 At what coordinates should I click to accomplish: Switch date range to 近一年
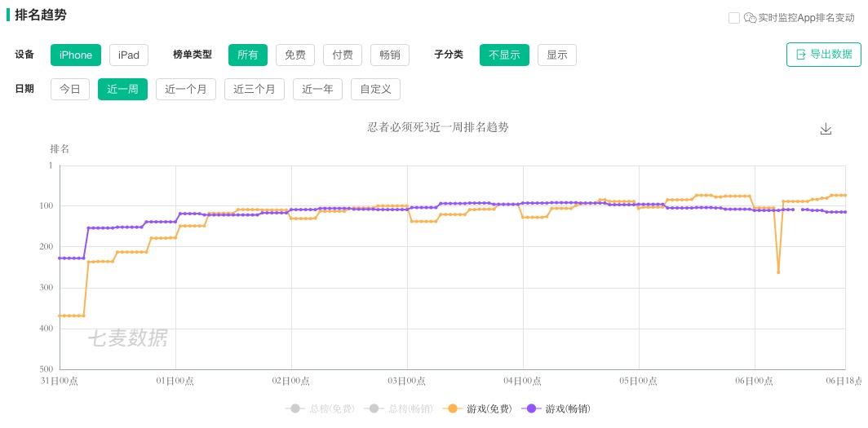pos(317,89)
